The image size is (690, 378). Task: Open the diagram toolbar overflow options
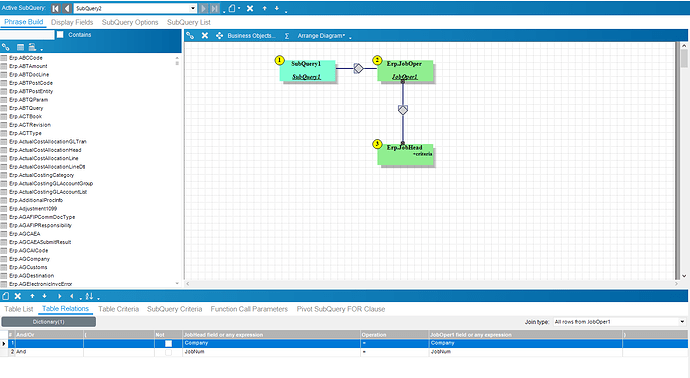[350, 38]
